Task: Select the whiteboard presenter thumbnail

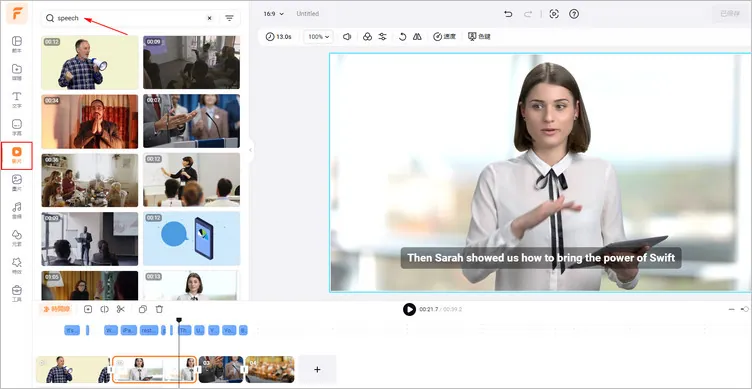Action: 191,180
